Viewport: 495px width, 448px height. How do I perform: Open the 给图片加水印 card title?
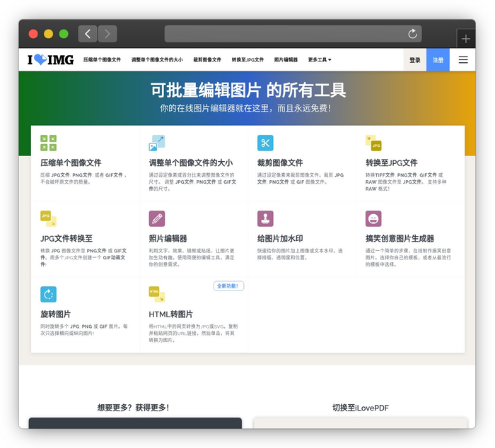[x=280, y=239]
